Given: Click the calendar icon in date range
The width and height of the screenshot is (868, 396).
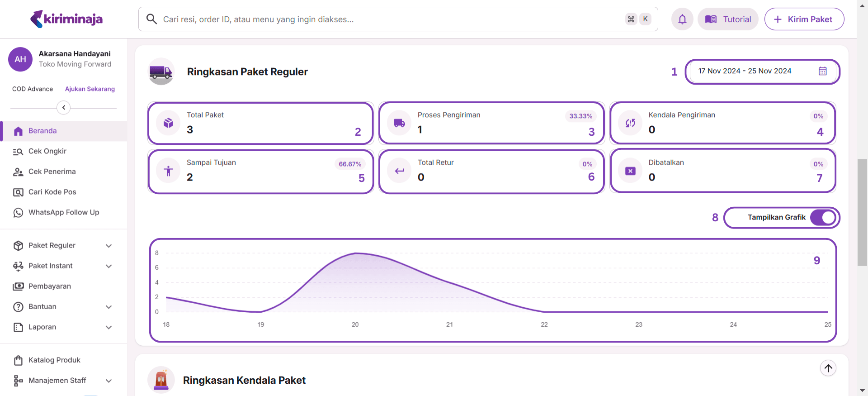Looking at the screenshot, I should click(x=822, y=71).
